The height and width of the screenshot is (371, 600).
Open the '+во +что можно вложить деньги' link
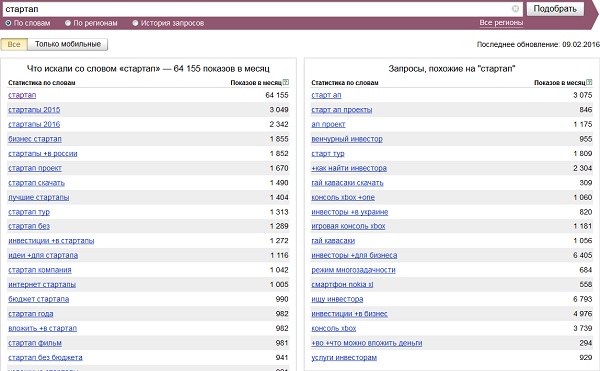tap(367, 343)
